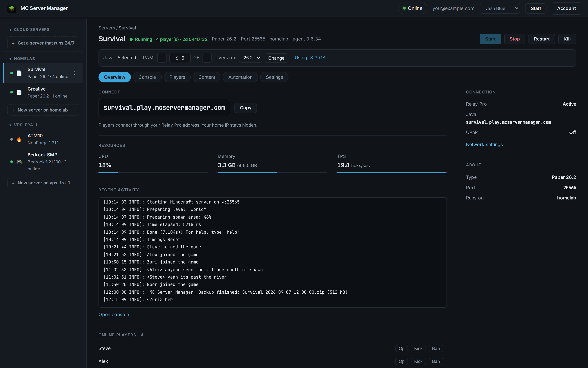Click the Start server button
The height and width of the screenshot is (368, 588).
click(x=490, y=39)
